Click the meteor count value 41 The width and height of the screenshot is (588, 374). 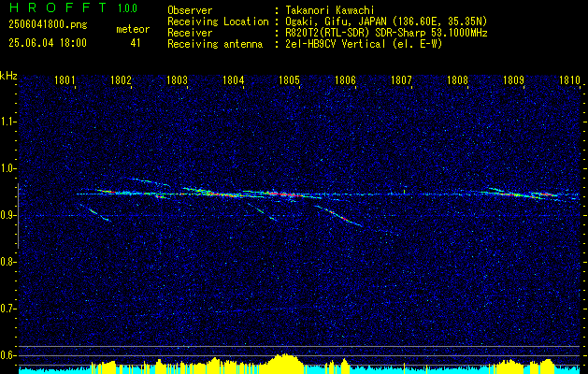[x=136, y=43]
